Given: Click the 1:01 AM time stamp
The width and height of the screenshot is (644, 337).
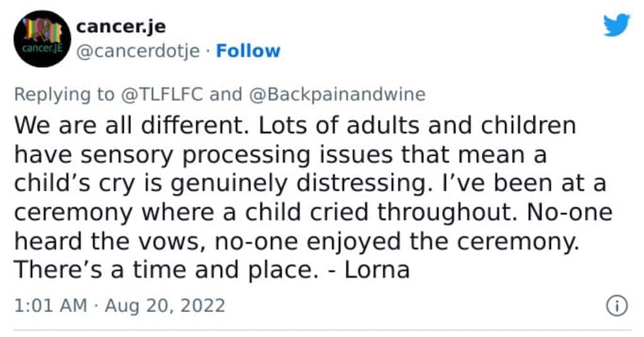Looking at the screenshot, I should coord(51,306).
